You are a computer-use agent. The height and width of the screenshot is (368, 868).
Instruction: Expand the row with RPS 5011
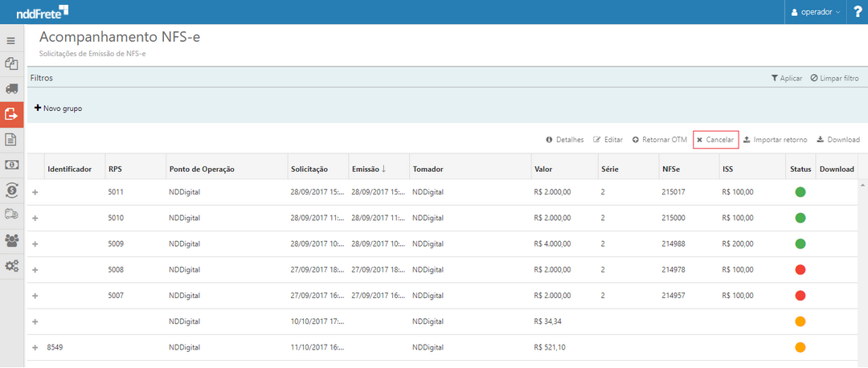click(35, 192)
